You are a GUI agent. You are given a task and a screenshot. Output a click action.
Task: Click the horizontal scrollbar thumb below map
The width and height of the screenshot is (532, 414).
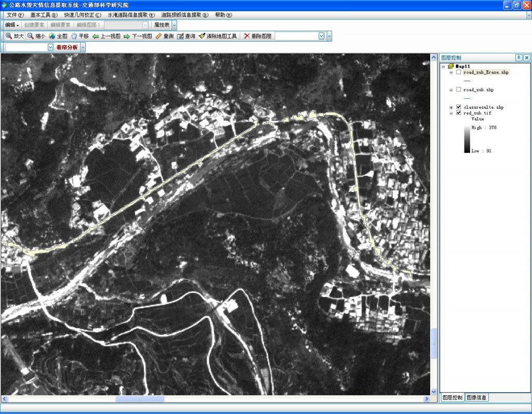coord(140,399)
